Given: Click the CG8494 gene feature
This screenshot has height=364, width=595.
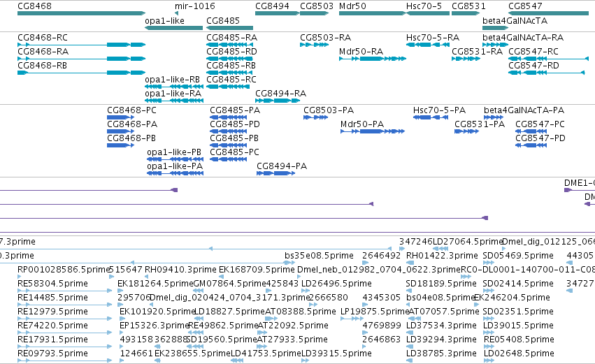Looking at the screenshot, I should click(x=277, y=13).
